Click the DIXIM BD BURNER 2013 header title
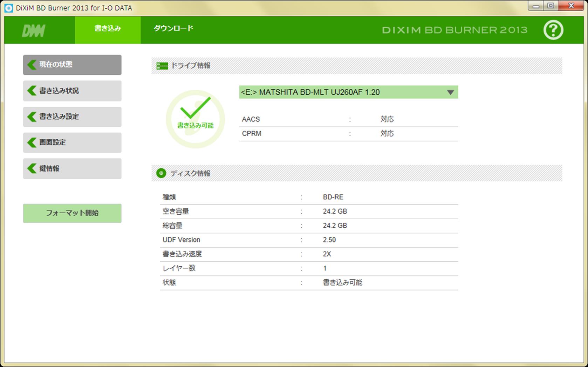Screen dimensions: 588x367 (455, 30)
